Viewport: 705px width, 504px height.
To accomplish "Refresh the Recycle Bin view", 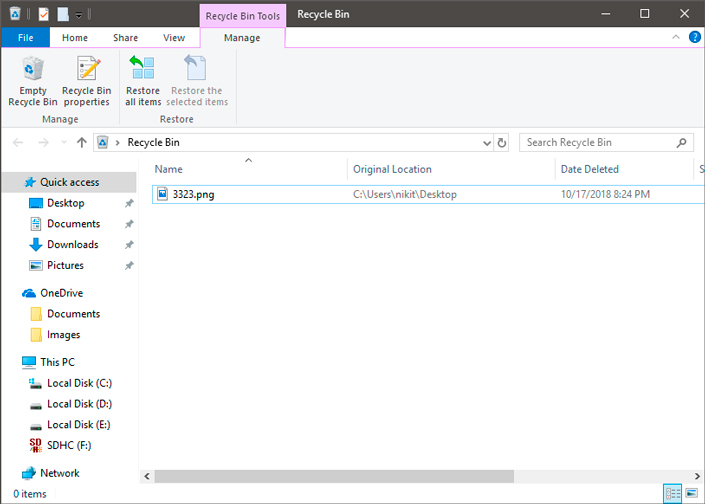I will [x=501, y=143].
